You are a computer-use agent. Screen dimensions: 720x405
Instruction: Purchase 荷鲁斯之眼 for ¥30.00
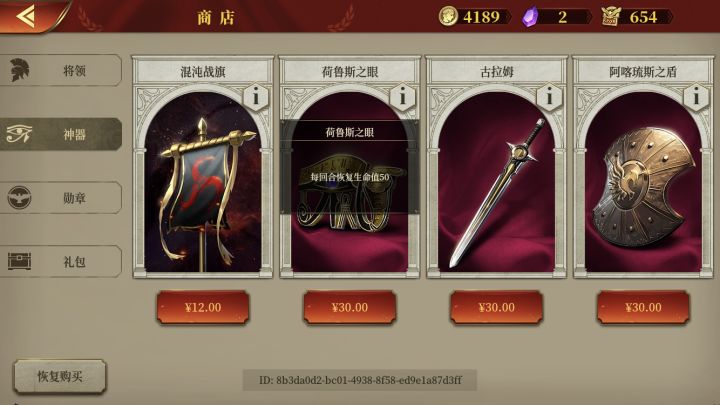[x=350, y=308]
